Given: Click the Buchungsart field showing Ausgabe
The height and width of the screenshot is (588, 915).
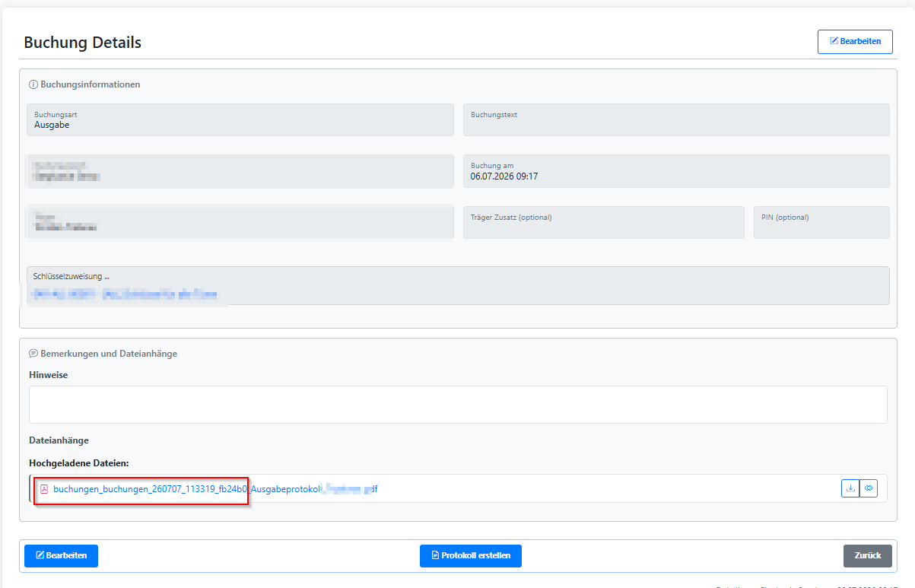Looking at the screenshot, I should (x=240, y=120).
